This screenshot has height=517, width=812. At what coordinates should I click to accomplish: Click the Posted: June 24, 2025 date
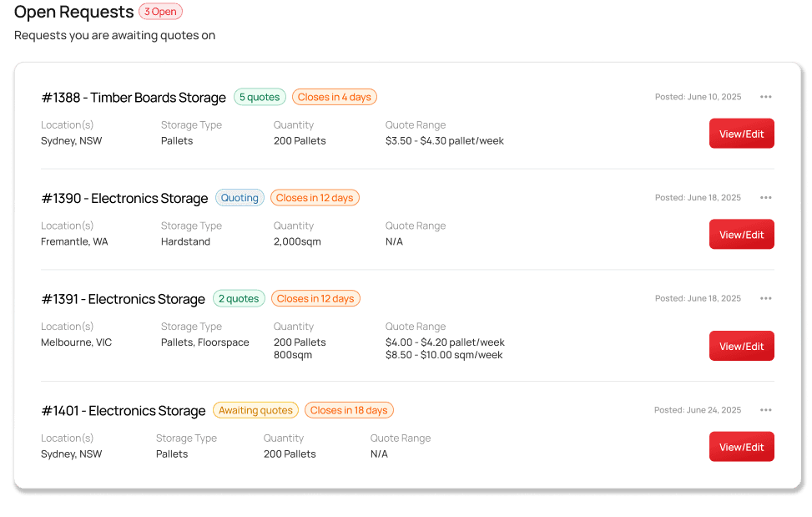698,410
